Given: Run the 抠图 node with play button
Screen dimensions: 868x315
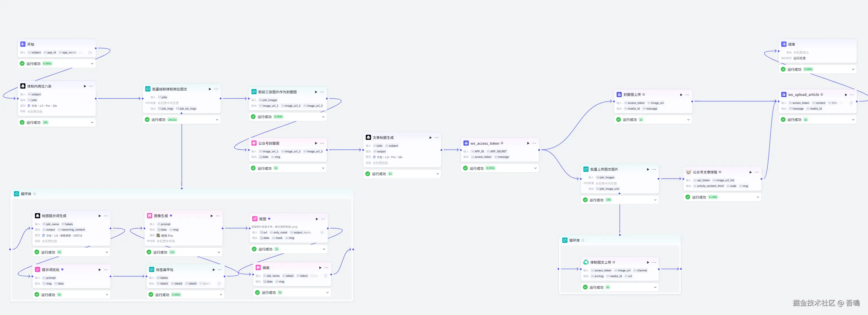Looking at the screenshot, I should tap(317, 219).
